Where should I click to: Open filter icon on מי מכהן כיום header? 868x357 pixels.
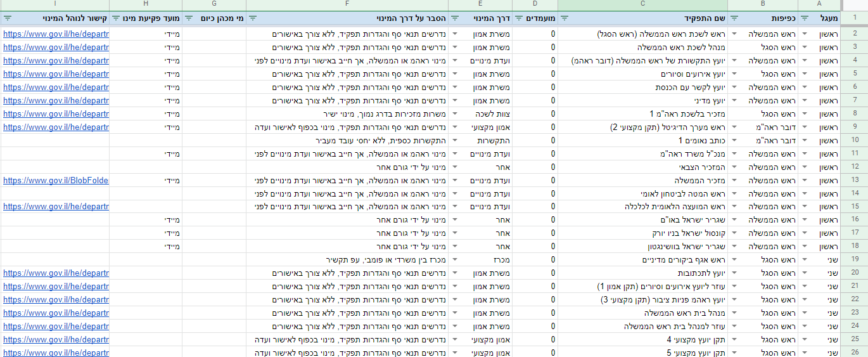point(189,19)
